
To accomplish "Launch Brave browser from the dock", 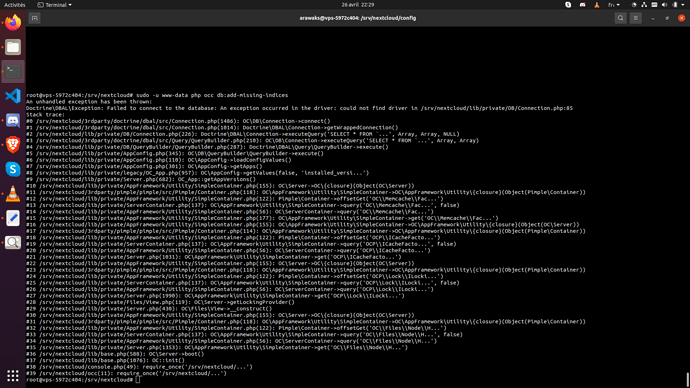I will click(x=13, y=145).
